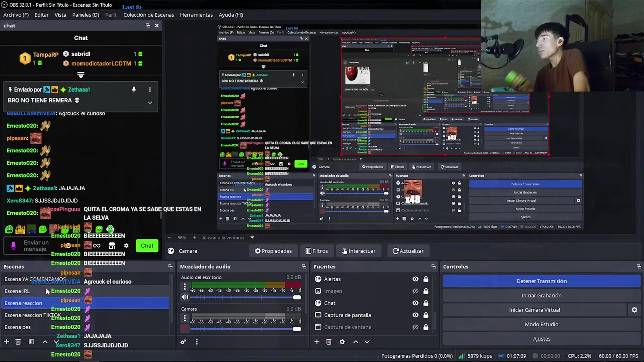The height and width of the screenshot is (362, 644).
Task: Unmute the Camara audio channel
Action: [x=185, y=329]
